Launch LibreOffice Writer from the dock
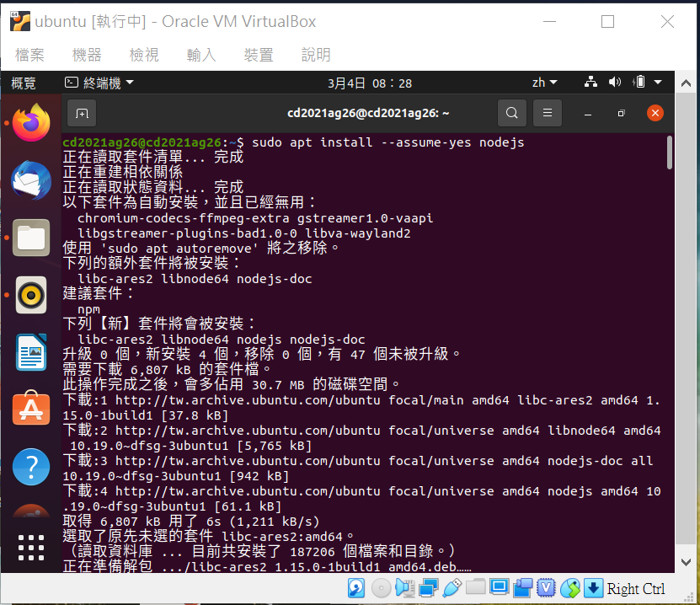The height and width of the screenshot is (605, 700). click(31, 352)
